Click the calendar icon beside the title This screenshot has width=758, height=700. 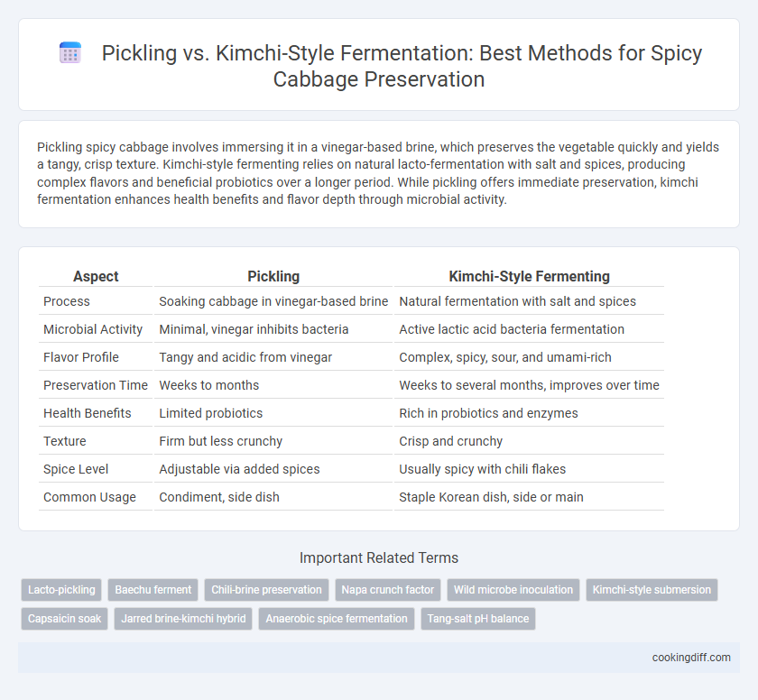70,53
